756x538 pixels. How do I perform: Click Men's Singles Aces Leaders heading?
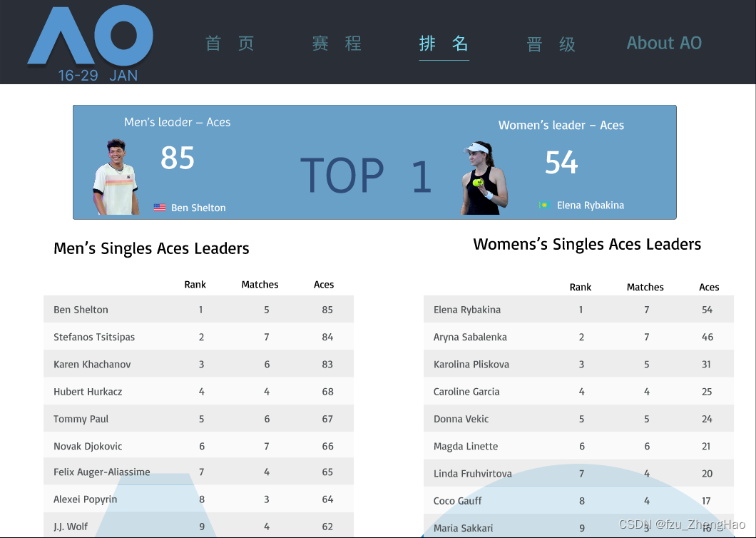click(151, 248)
